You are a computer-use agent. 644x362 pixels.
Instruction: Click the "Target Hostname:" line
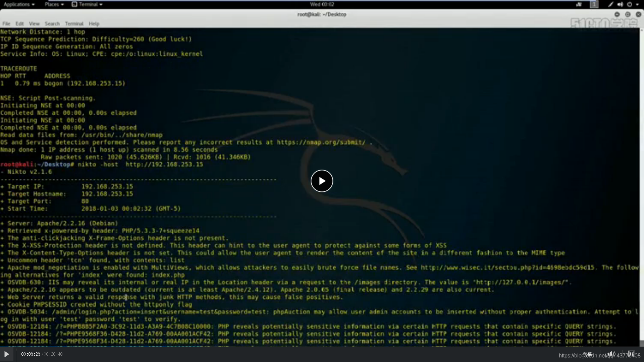[67, 194]
